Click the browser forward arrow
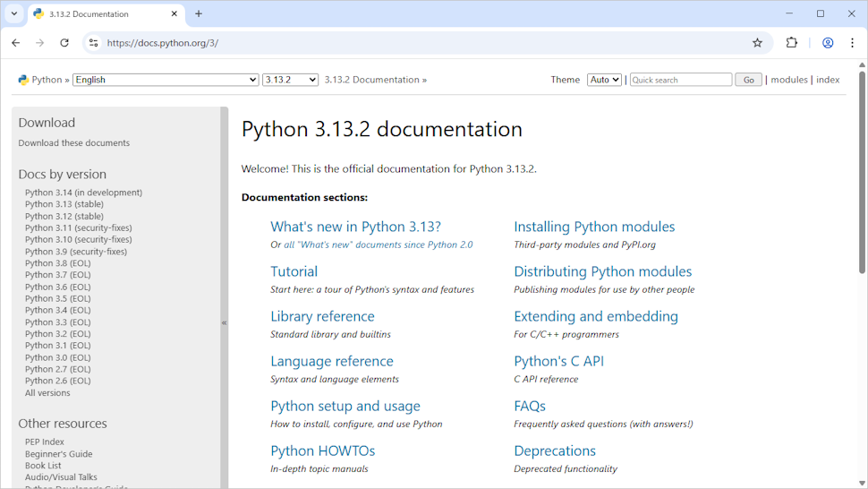This screenshot has width=868, height=489. tap(40, 43)
